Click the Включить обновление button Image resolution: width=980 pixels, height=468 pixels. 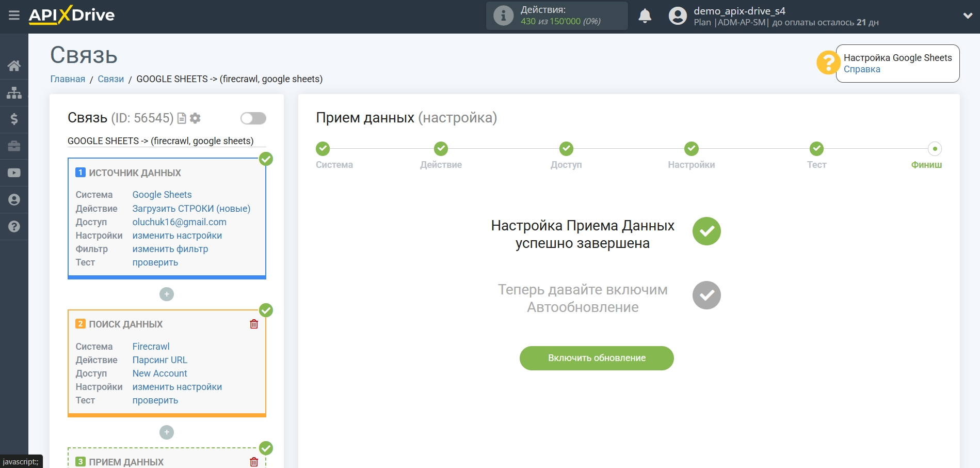point(597,358)
